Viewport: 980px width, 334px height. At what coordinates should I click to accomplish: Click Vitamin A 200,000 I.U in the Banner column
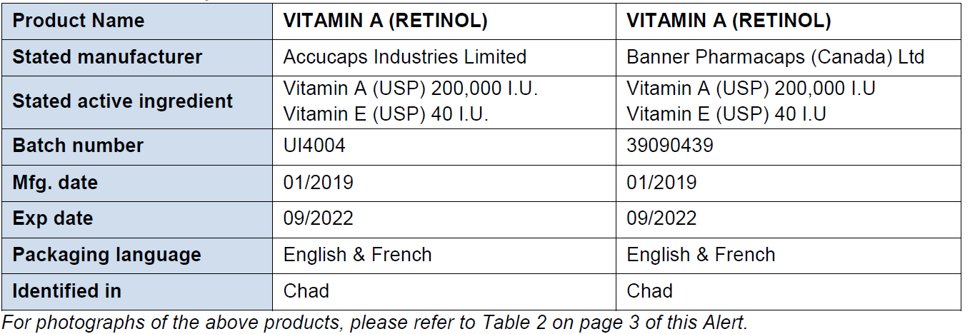pos(751,89)
